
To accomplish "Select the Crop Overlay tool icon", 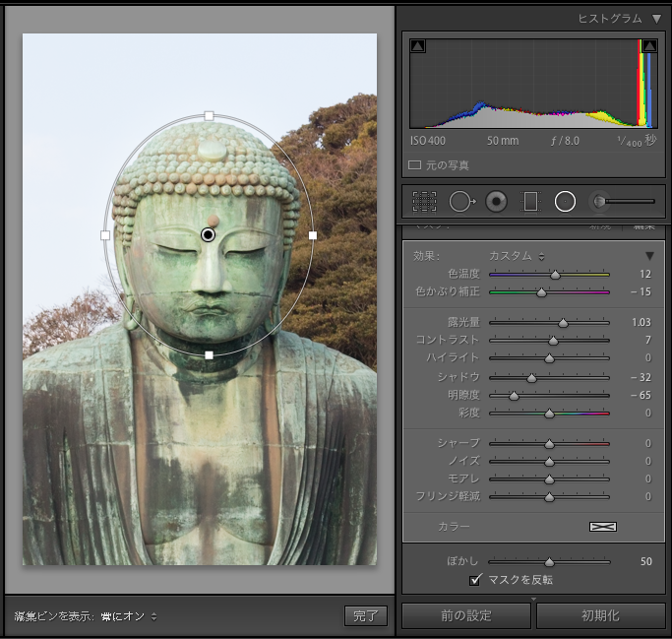I will [x=424, y=202].
